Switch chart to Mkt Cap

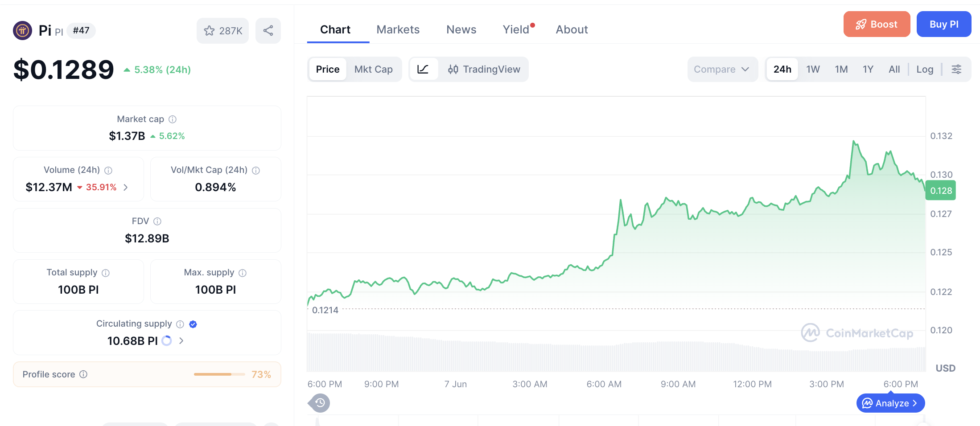click(x=374, y=69)
